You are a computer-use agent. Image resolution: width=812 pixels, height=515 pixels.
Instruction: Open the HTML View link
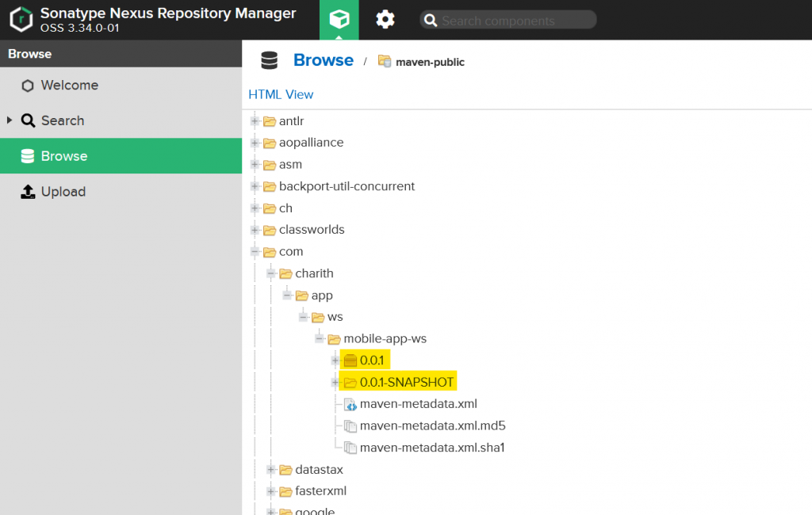click(281, 95)
